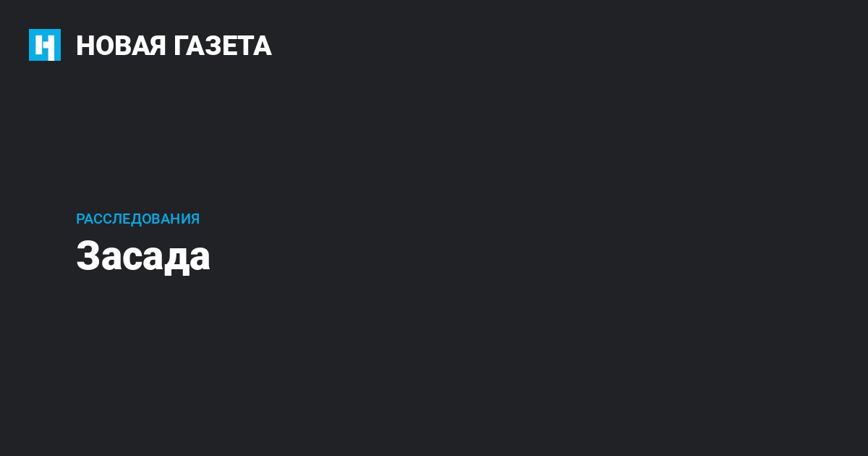Open the Засада article headline
The height and width of the screenshot is (456, 868).
coord(143,256)
